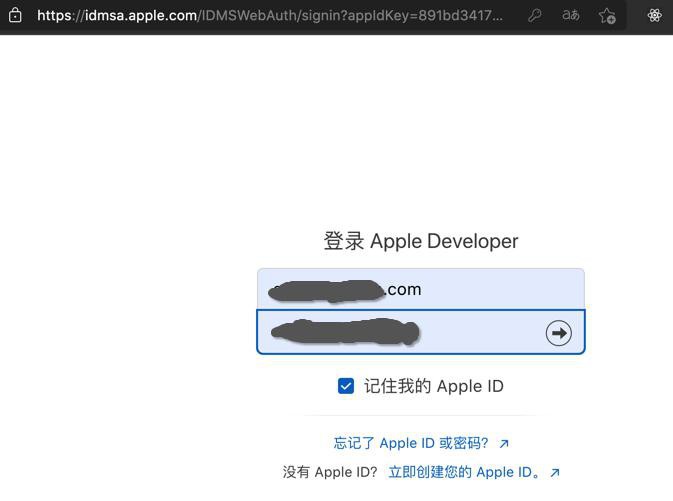Add this page to favorites with star icon

pos(607,16)
